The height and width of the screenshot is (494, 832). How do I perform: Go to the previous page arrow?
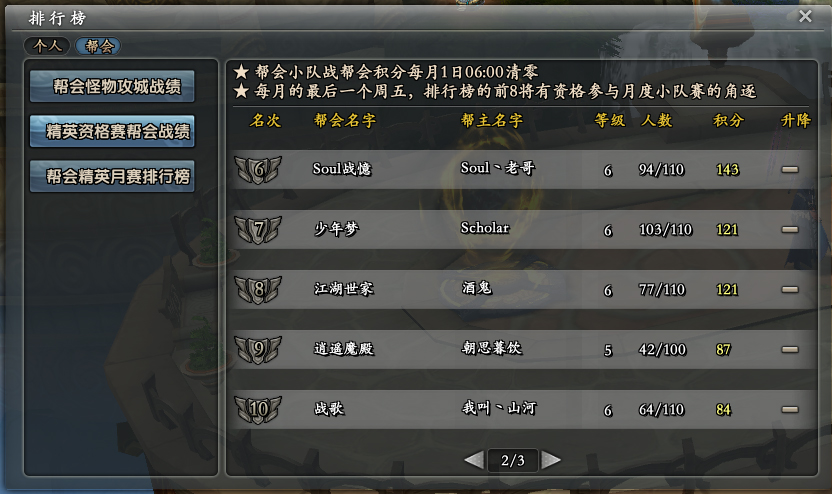474,460
